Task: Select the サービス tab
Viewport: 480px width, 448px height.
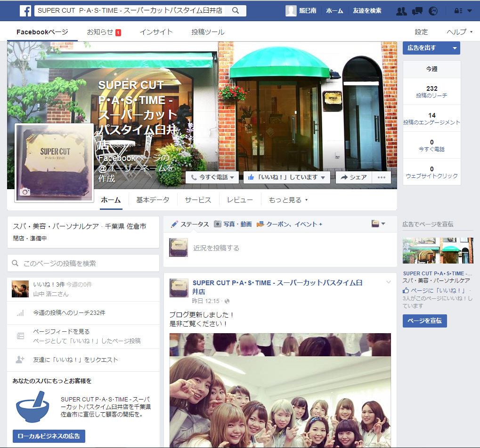Action: pos(198,200)
